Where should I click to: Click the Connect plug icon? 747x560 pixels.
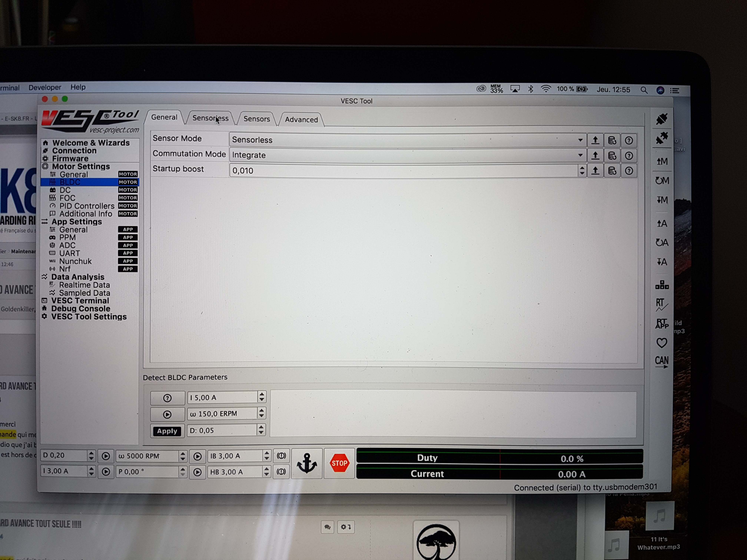pyautogui.click(x=661, y=119)
